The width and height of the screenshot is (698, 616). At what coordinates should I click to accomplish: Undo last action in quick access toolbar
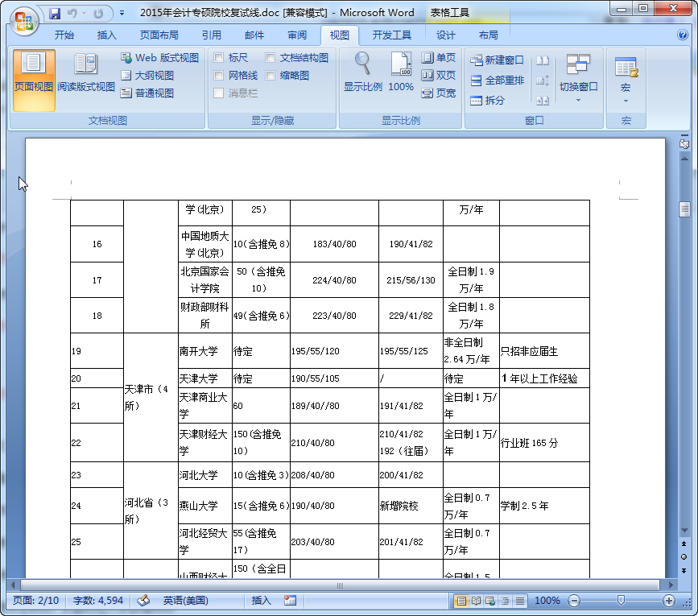[x=72, y=14]
